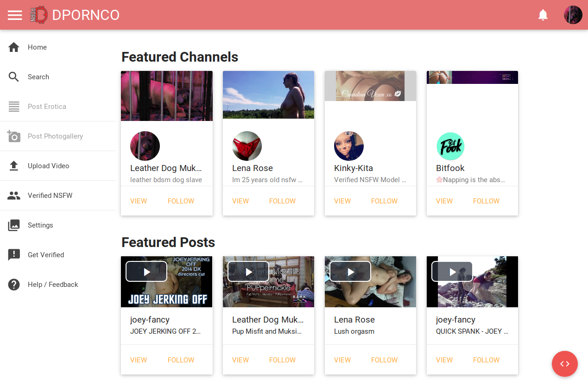View the Leather Dog channel card
Viewport: 588px width, 387px height.
click(x=139, y=201)
